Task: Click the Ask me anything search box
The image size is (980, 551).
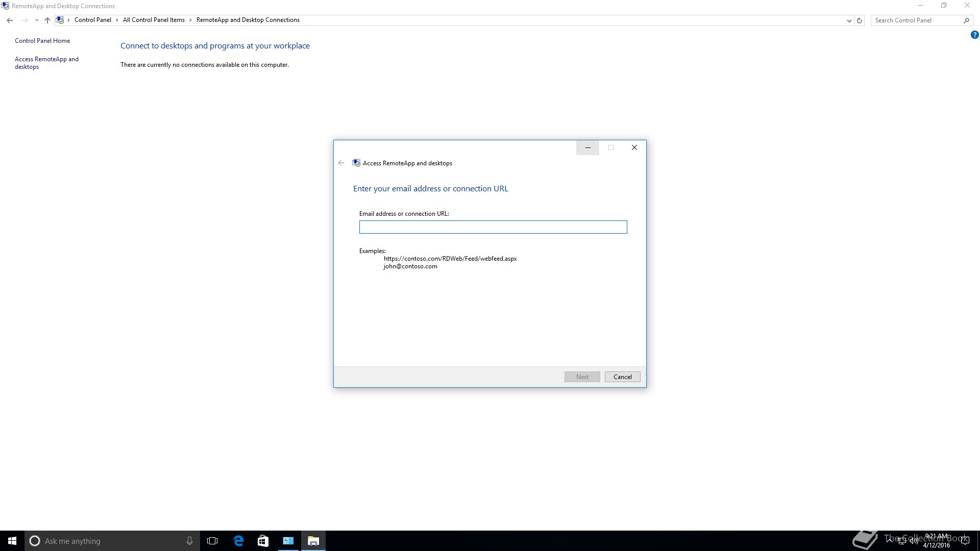Action: click(112, 541)
